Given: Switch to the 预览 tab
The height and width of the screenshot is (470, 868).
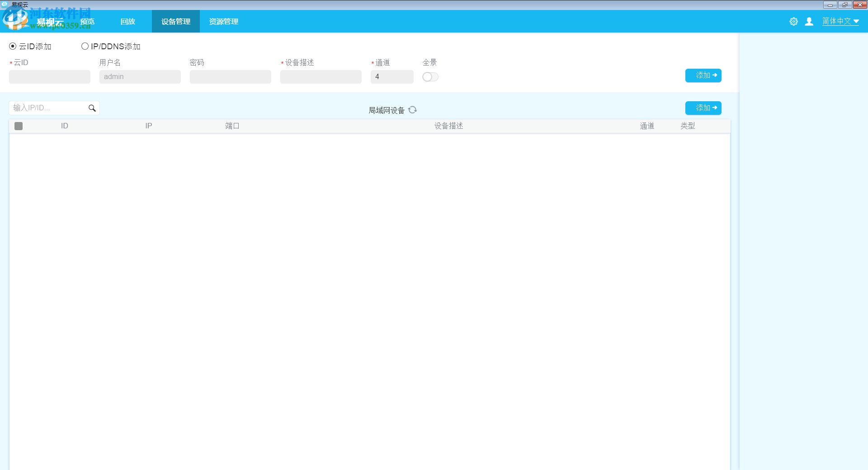Looking at the screenshot, I should click(87, 21).
